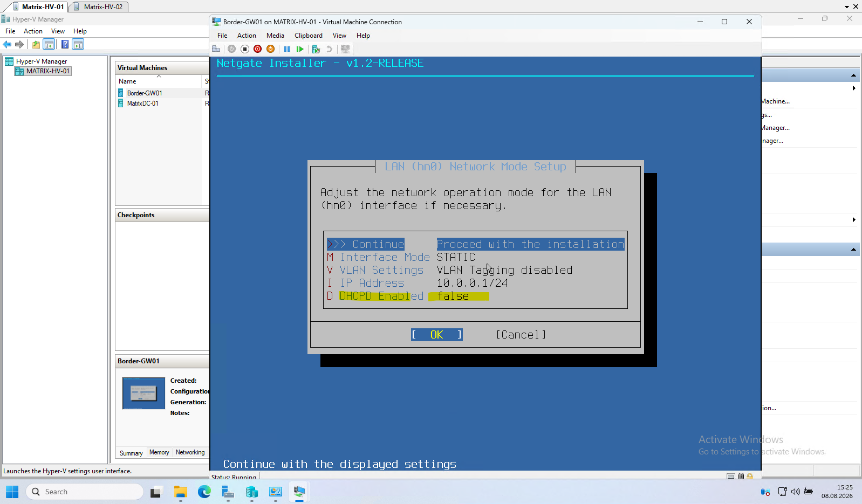Viewport: 862px width, 504px height.
Task: Pause the virtual machine from the toolbar
Action: pyautogui.click(x=287, y=49)
